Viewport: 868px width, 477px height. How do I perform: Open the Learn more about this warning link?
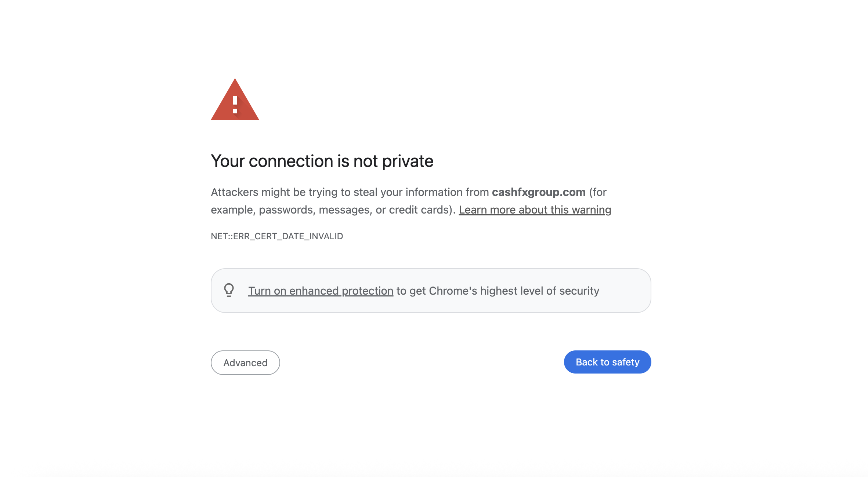[535, 210]
